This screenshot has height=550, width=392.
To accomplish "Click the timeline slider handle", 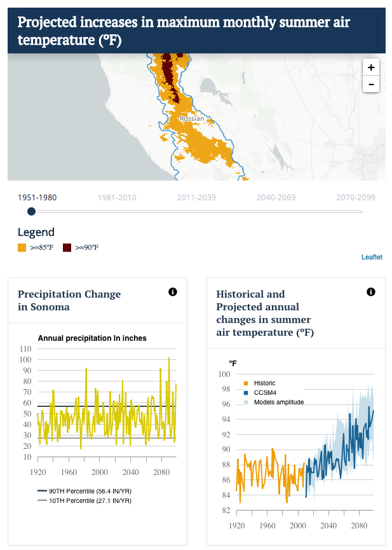I will (32, 212).
